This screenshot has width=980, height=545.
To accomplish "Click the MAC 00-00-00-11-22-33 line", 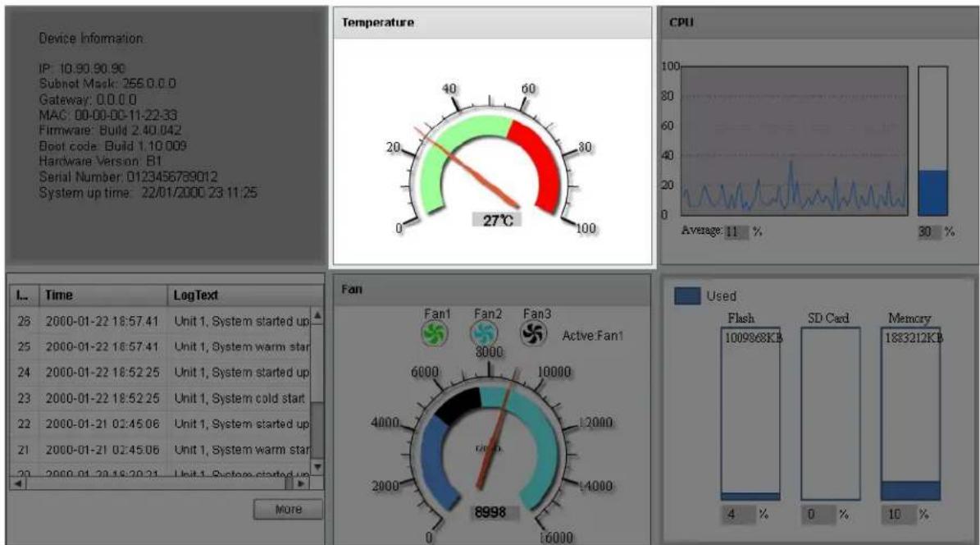I will [x=108, y=115].
